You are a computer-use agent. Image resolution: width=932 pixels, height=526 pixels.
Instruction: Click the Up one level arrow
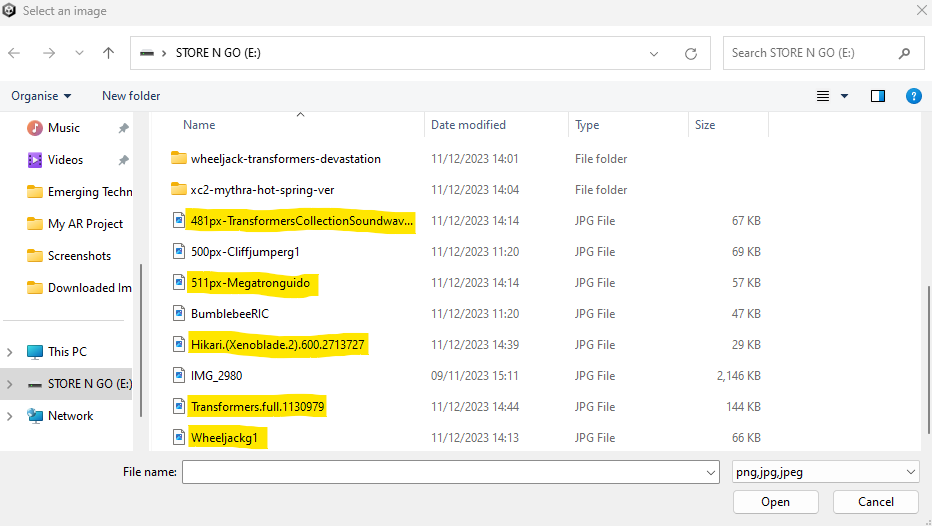[108, 53]
